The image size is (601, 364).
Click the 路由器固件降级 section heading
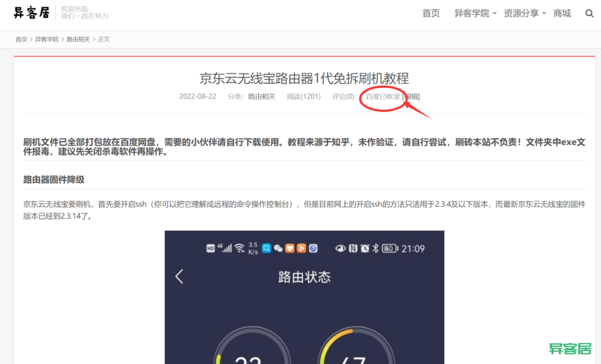pyautogui.click(x=53, y=179)
